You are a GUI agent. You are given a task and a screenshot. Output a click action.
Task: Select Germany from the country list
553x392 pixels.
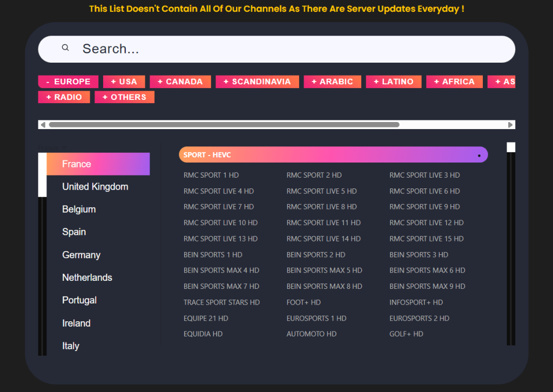[81, 254]
